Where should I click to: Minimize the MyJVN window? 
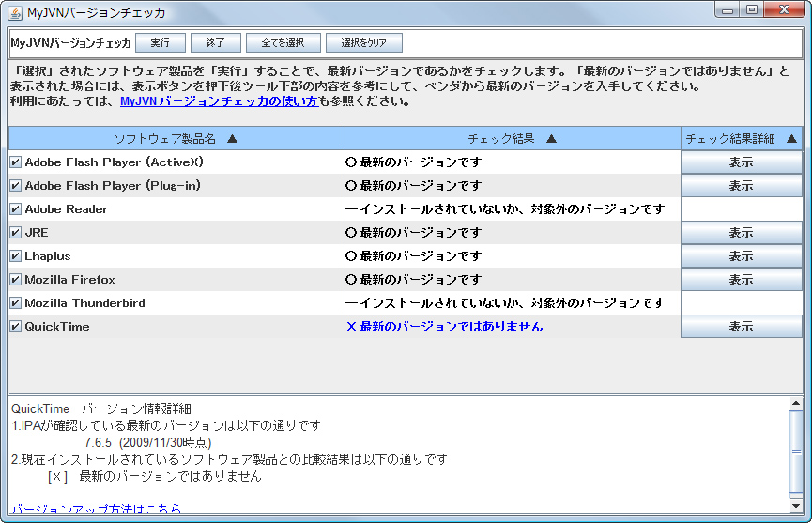728,10
